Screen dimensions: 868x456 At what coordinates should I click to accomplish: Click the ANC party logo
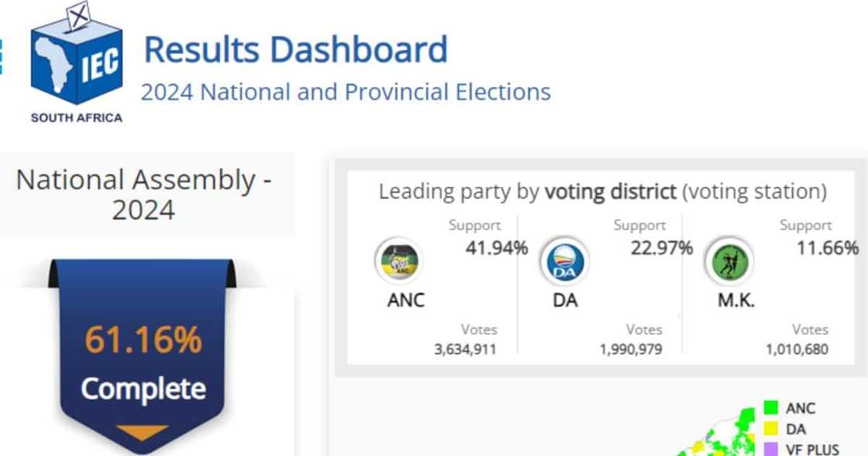pyautogui.click(x=398, y=262)
